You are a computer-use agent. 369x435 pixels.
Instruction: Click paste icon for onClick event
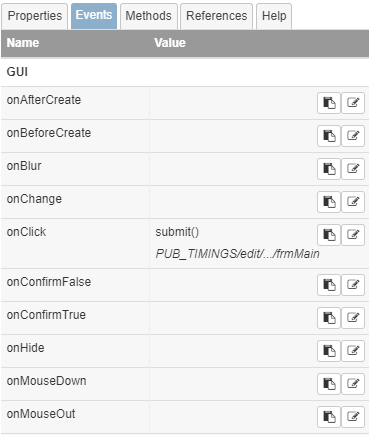[x=329, y=235]
